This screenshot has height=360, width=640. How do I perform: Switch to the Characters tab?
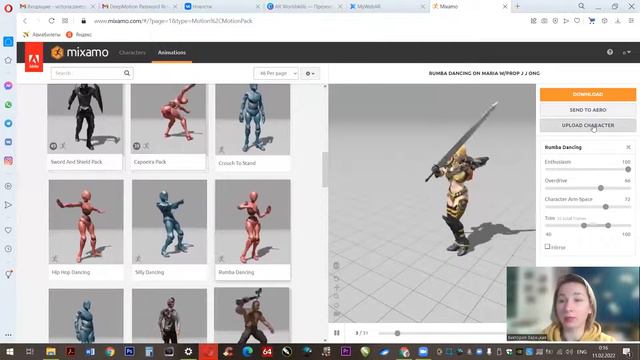(x=132, y=53)
